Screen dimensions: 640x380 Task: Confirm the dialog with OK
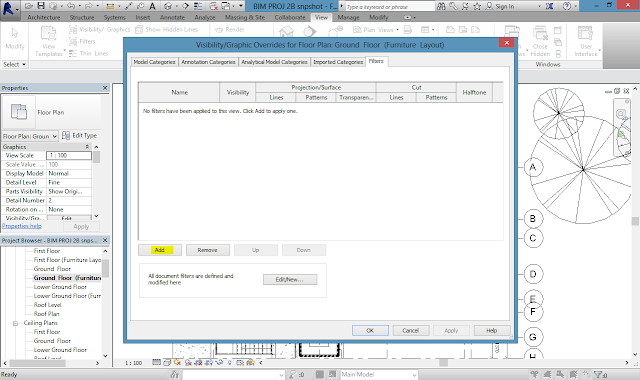point(370,331)
